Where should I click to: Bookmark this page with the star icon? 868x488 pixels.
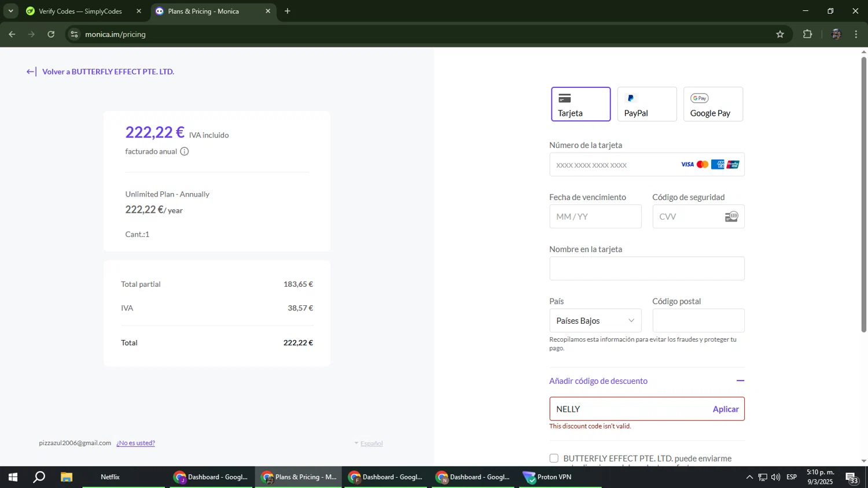tap(780, 34)
